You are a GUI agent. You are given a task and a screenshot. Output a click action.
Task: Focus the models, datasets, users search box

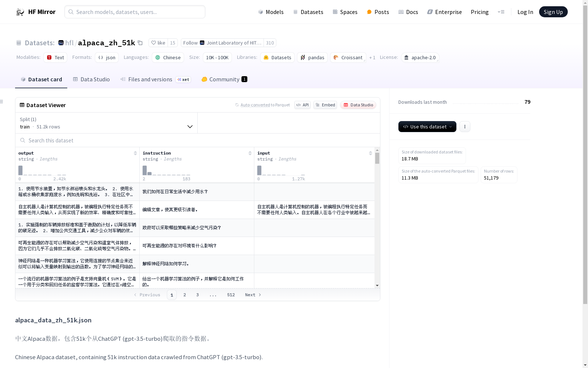(135, 12)
